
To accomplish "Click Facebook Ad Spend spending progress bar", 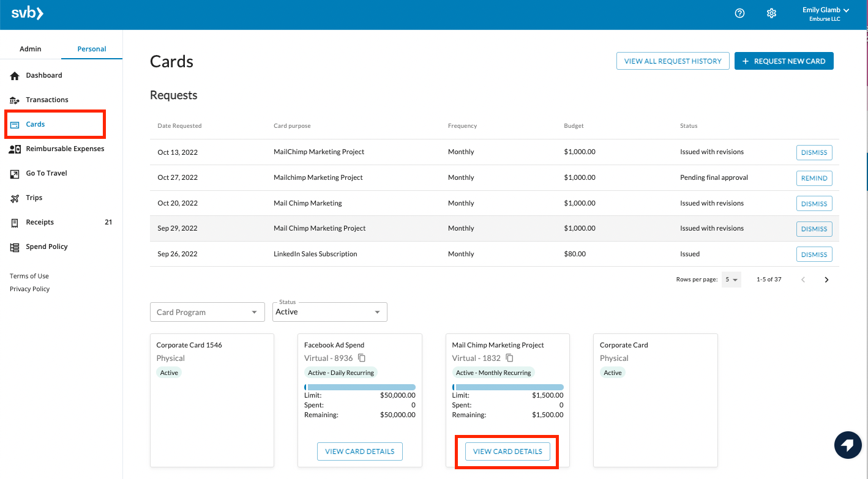I will tap(360, 387).
